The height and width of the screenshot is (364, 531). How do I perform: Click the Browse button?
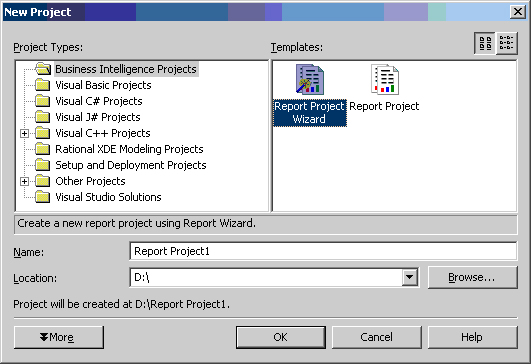472,277
